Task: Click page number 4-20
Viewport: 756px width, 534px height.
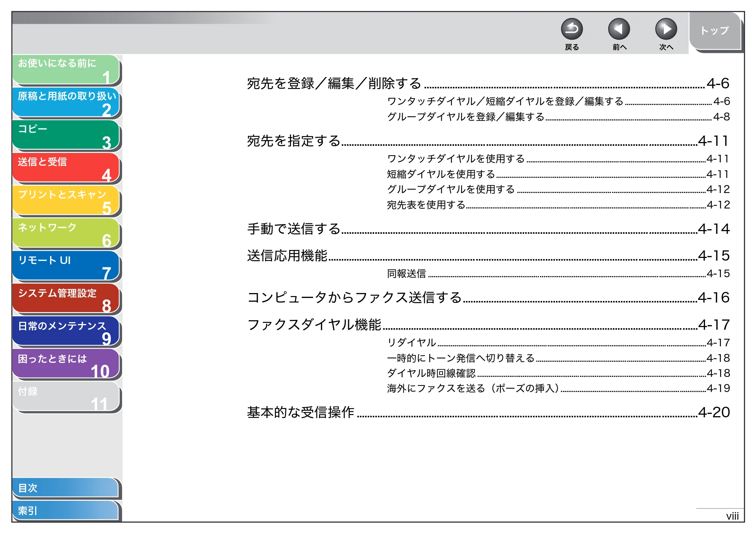Action: tap(714, 412)
